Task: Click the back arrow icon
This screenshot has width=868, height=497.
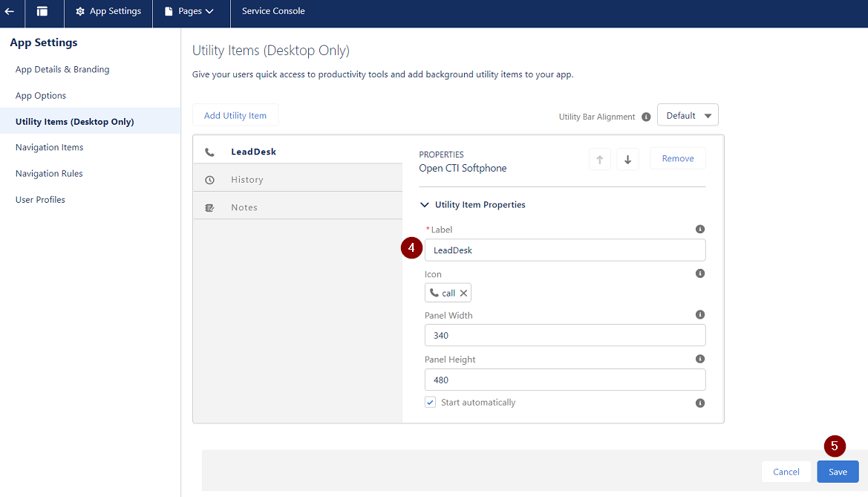Action: click(x=10, y=11)
